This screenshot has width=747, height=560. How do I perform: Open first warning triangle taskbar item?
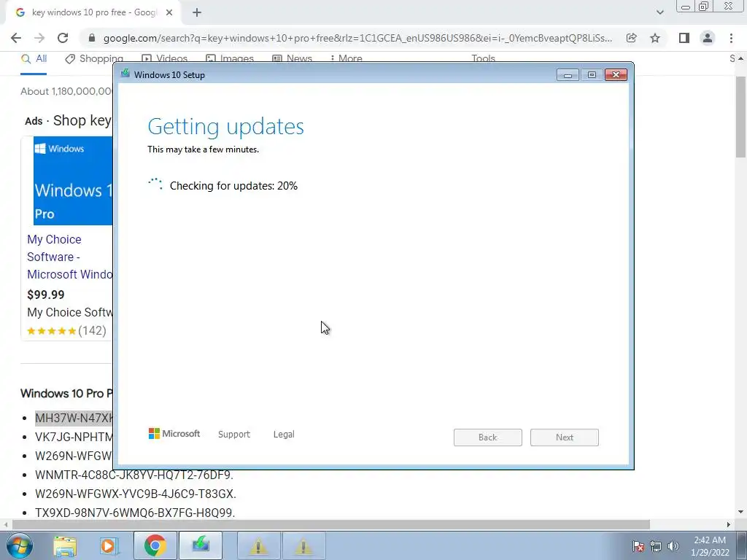[258, 545]
